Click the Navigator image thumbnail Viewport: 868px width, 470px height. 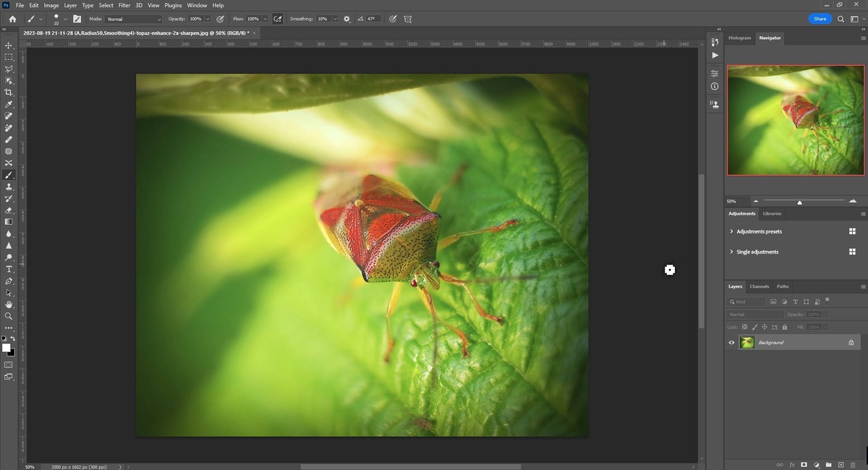point(796,120)
